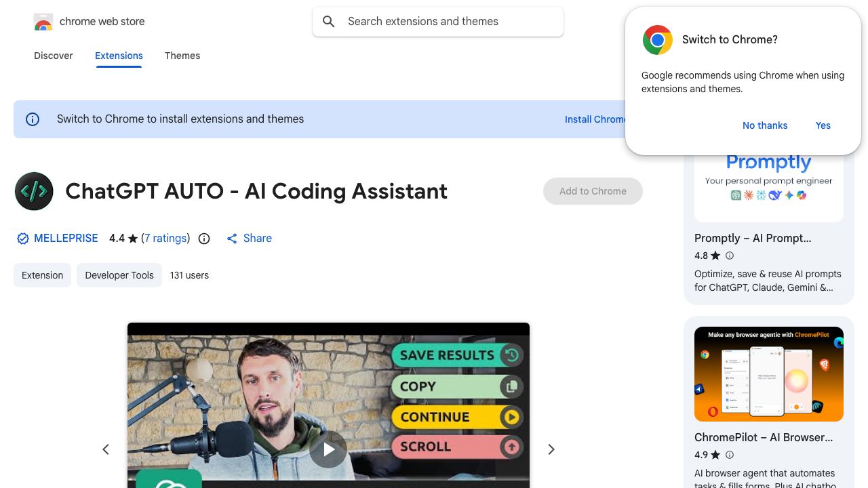The image size is (868, 488).
Task: Open the Discover tab
Action: pos(54,56)
